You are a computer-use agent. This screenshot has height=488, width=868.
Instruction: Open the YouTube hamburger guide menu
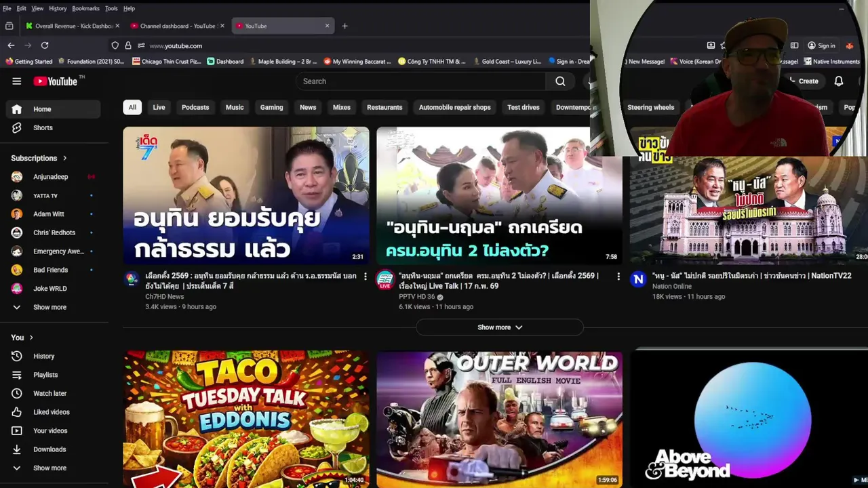pos(16,81)
